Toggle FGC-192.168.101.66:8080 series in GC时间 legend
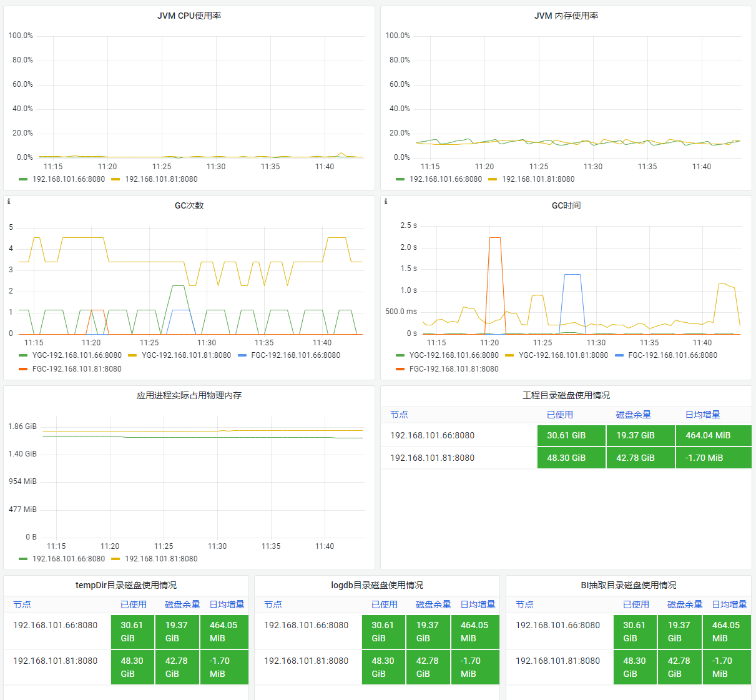 point(672,355)
